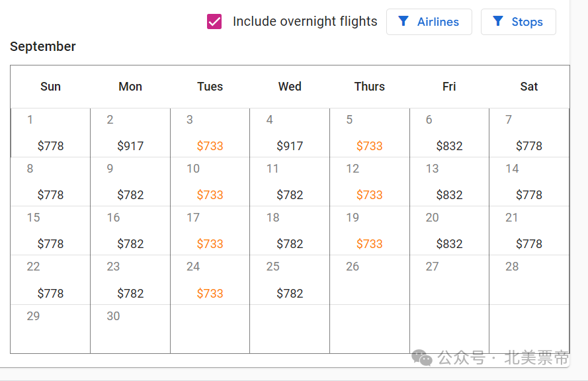The image size is (588, 381).
Task: Click the Include overnight flights label
Action: [305, 21]
